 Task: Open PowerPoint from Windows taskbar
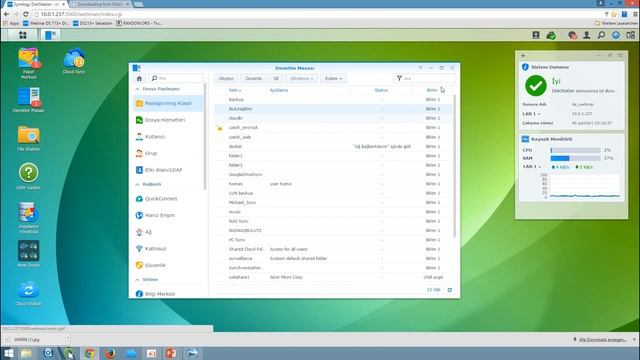171,353
